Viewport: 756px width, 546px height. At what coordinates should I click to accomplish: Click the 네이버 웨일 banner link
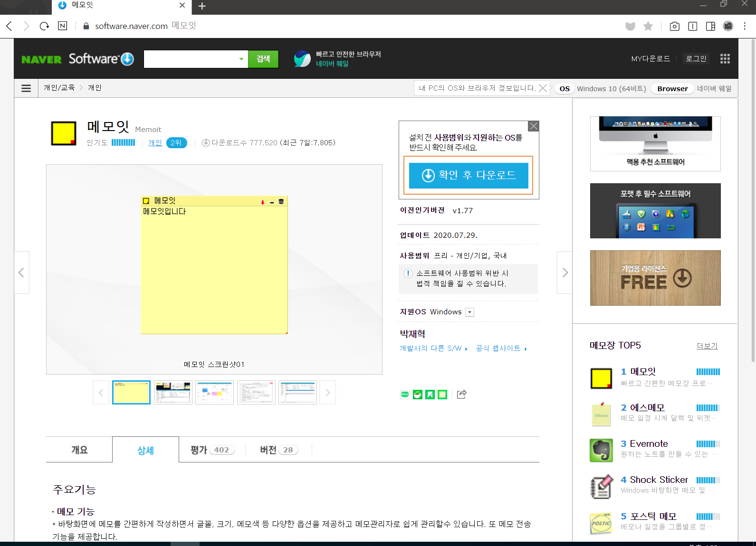pyautogui.click(x=337, y=59)
